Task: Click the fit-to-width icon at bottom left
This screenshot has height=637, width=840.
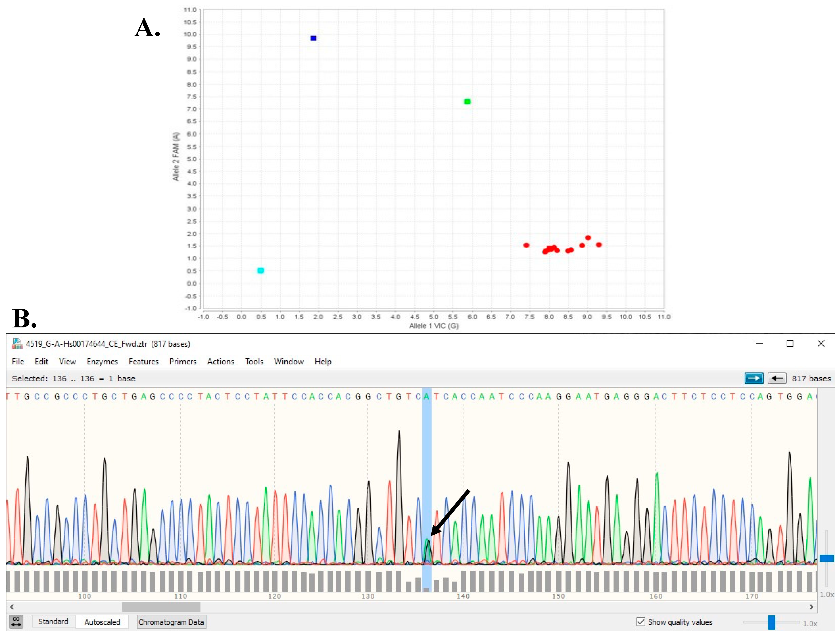Action: coord(16,622)
